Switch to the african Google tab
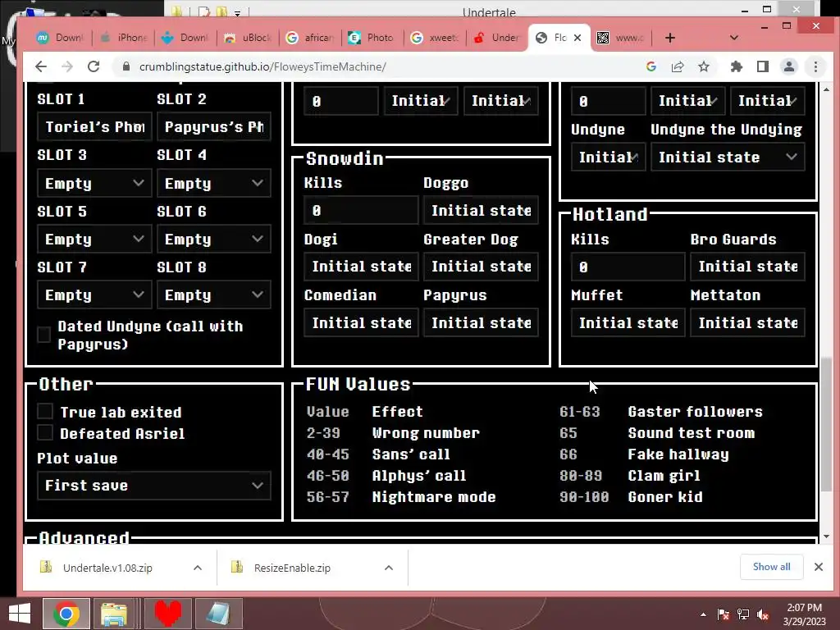The width and height of the screenshot is (840, 630). (x=310, y=38)
